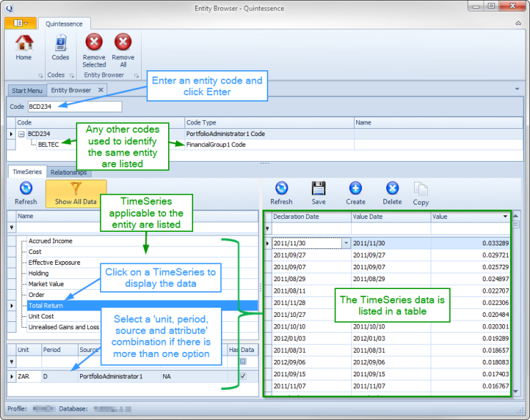Sort by Declaration Date column header
The image size is (530, 420).
(x=311, y=217)
